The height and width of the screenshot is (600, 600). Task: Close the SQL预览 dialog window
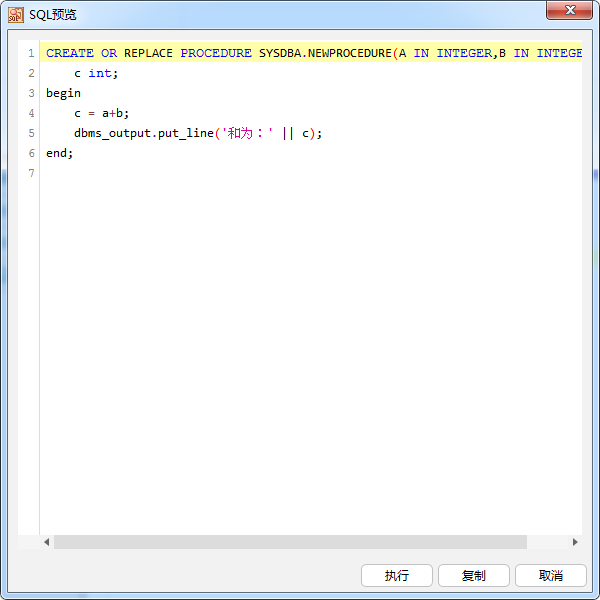(x=569, y=10)
